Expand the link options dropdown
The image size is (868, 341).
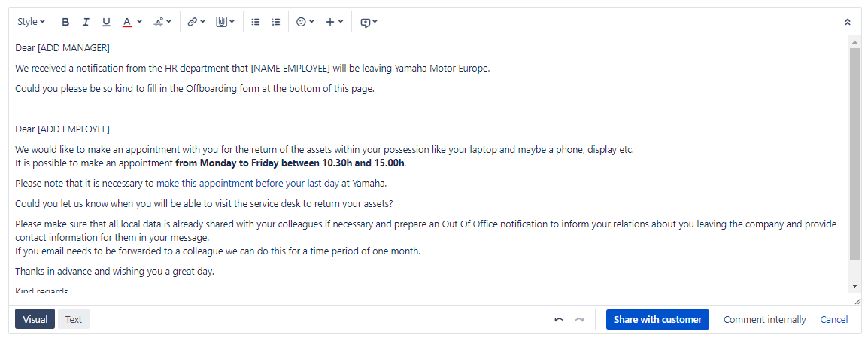[202, 22]
